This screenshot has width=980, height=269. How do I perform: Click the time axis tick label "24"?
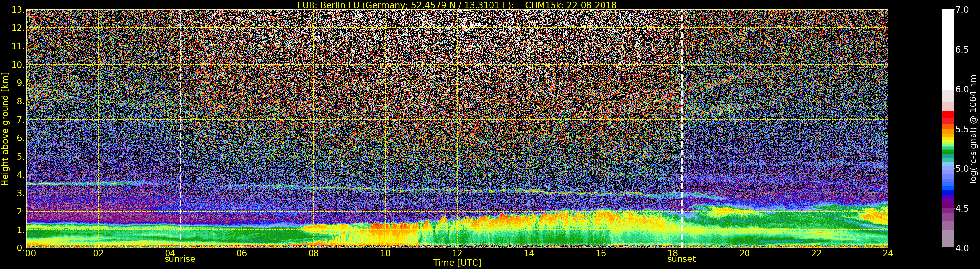tap(888, 253)
